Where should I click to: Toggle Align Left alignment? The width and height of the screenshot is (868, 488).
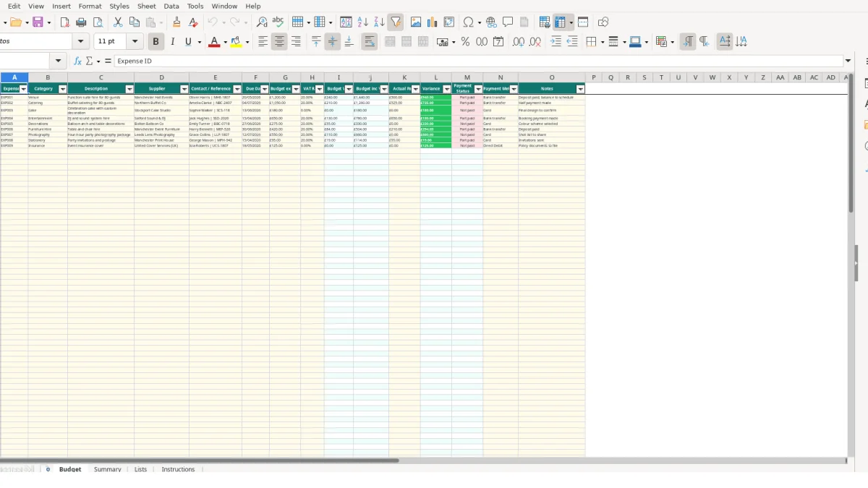[x=263, y=42]
